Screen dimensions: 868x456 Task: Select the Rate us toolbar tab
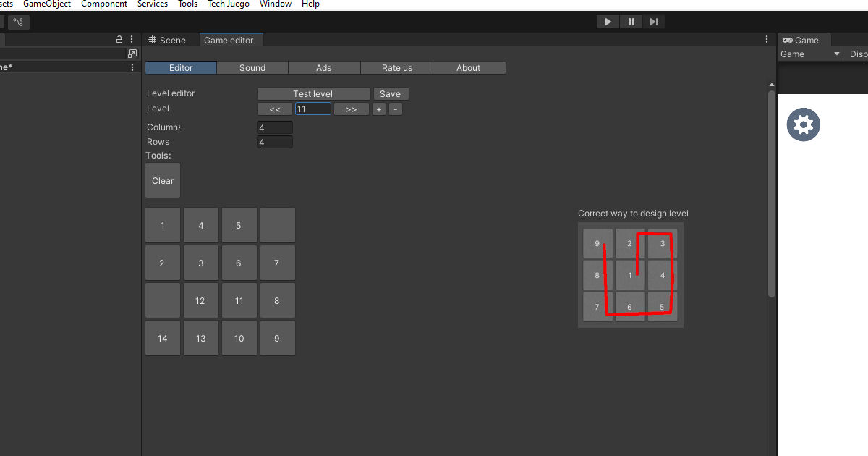[396, 68]
